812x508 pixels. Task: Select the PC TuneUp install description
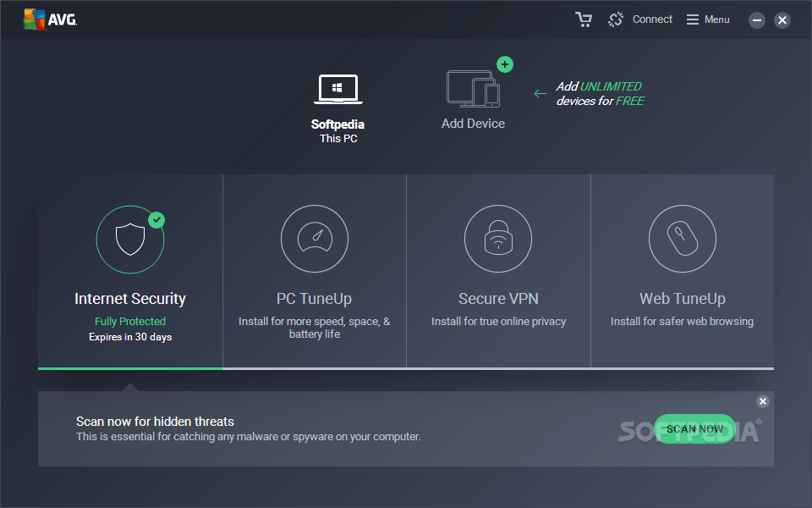[x=314, y=328]
